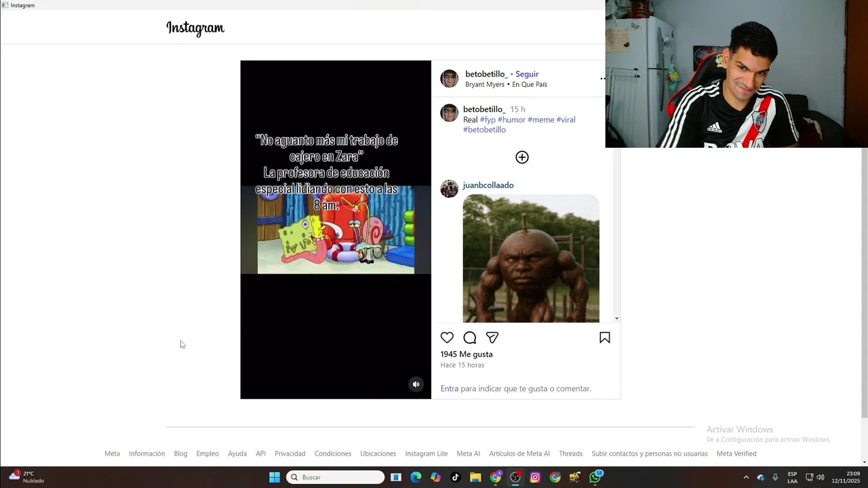
Task: Open juanbcollaado username in comments
Action: coord(488,185)
